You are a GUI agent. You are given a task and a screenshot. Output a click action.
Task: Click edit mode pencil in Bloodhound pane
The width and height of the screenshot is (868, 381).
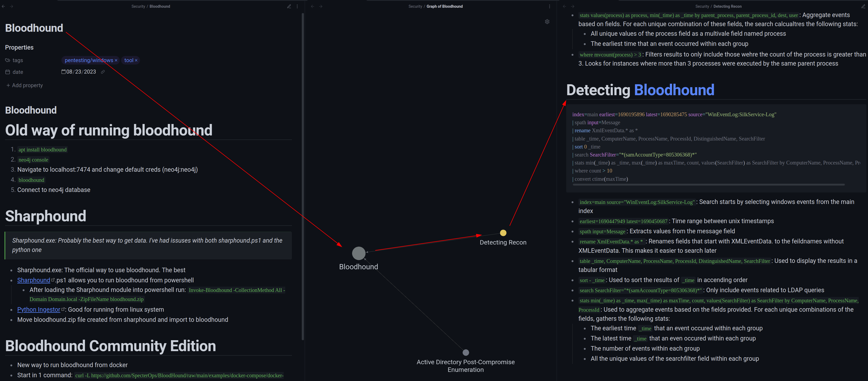click(289, 6)
